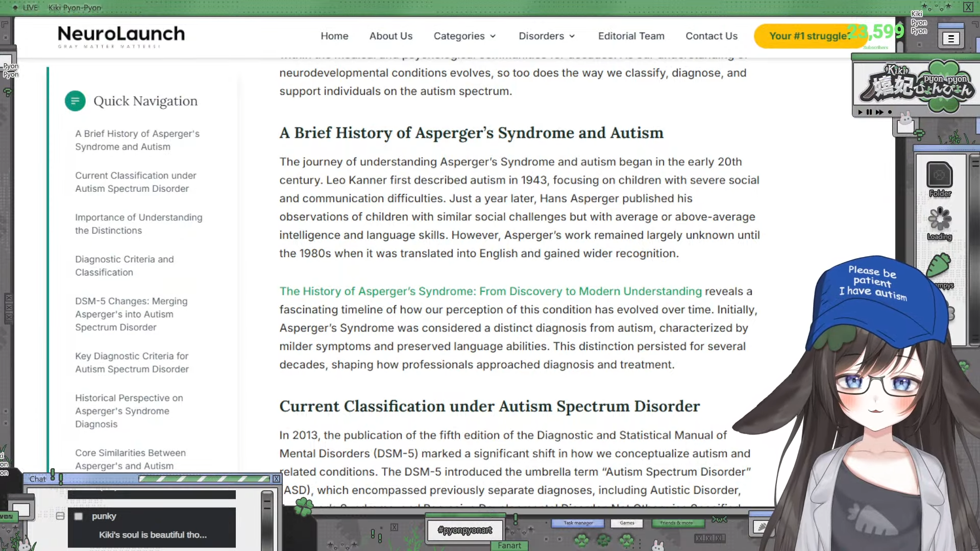Screen dimensions: 980x551
Task: Click the carrot icon in right panel
Action: [x=939, y=266]
